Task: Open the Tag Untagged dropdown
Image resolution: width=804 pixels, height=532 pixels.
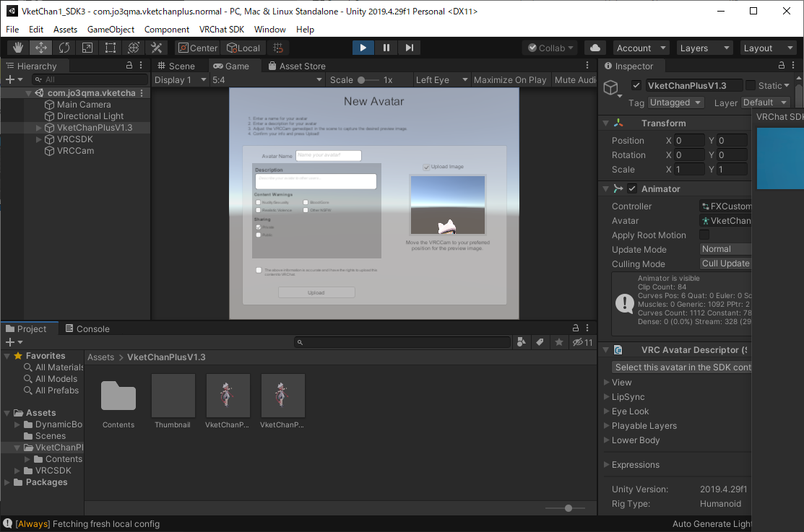Action: (x=675, y=103)
